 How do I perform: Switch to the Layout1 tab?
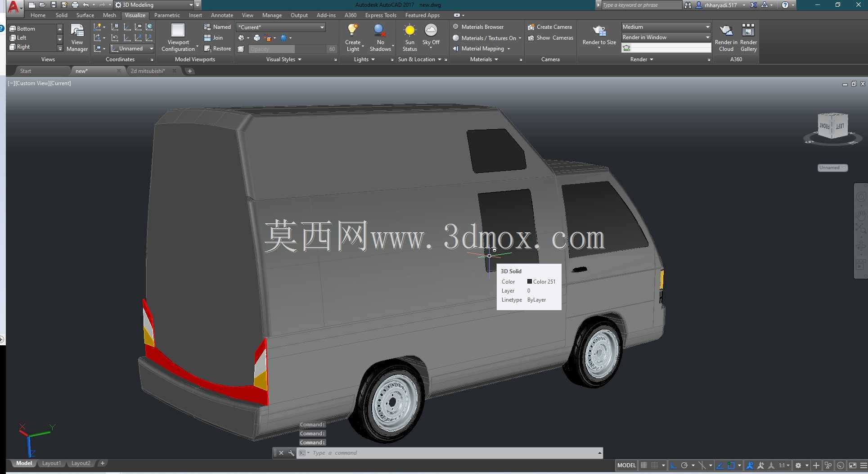[x=51, y=463]
